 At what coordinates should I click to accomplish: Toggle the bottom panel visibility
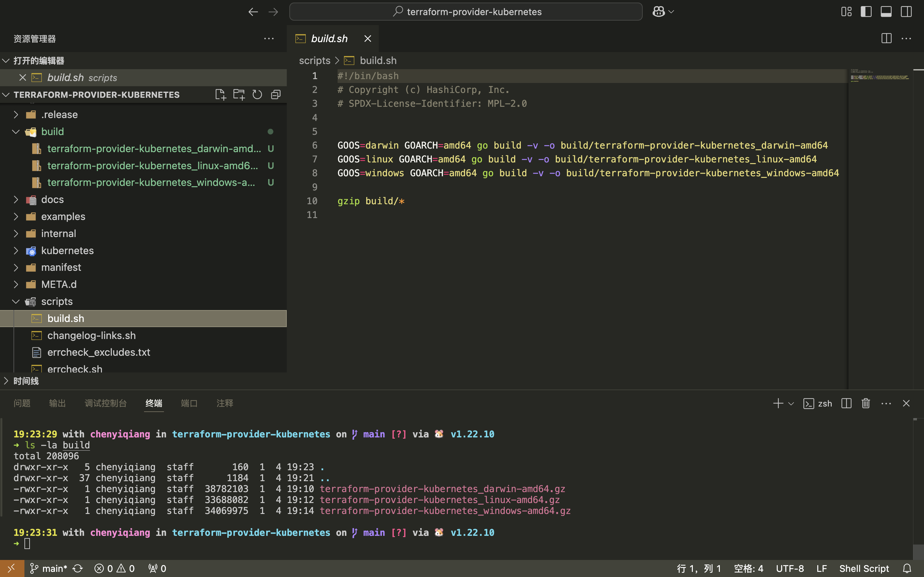(x=886, y=12)
